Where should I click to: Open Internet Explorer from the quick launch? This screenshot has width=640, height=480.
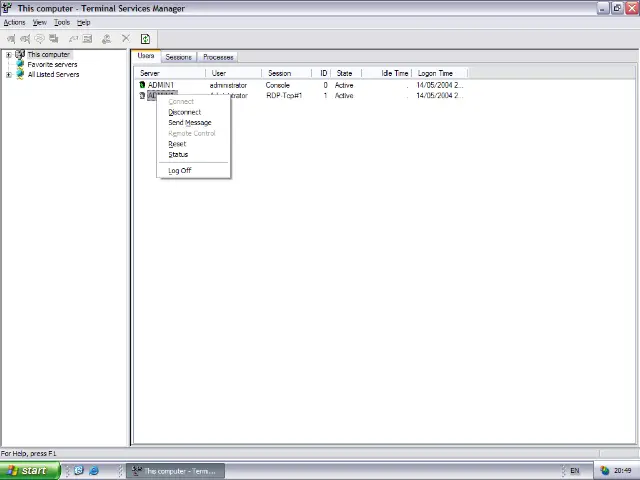(x=93, y=471)
